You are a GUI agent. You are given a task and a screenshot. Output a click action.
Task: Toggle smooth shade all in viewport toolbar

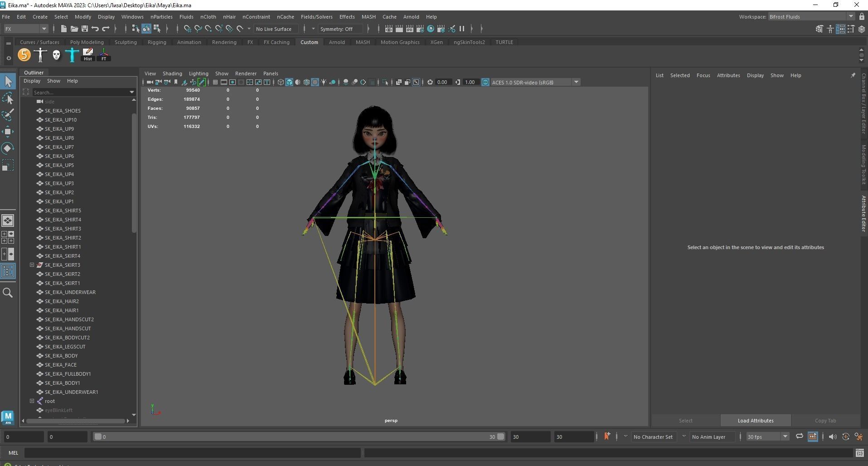point(289,82)
